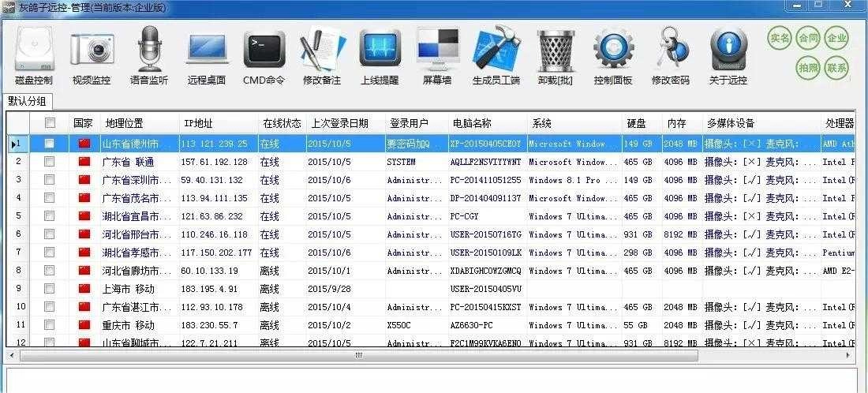Click the horizontal scrollbar under the table
Screen dimensions: 868x393
[359, 356]
